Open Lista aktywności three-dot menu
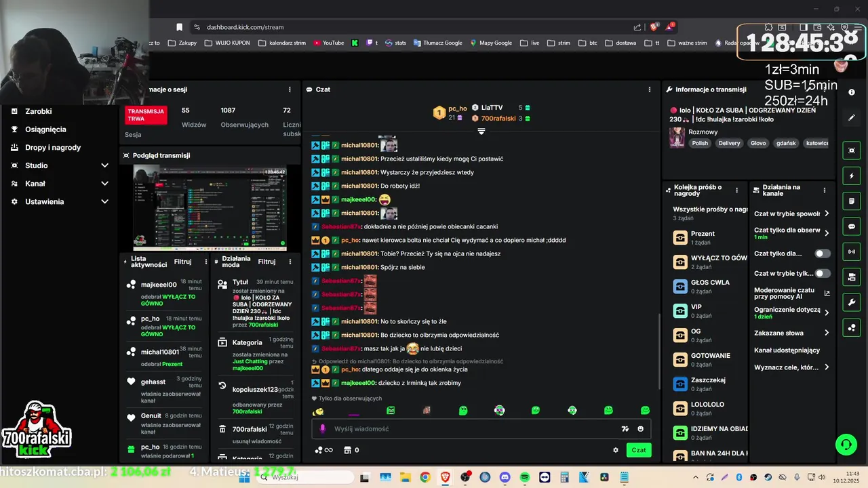868x488 pixels. click(x=205, y=262)
